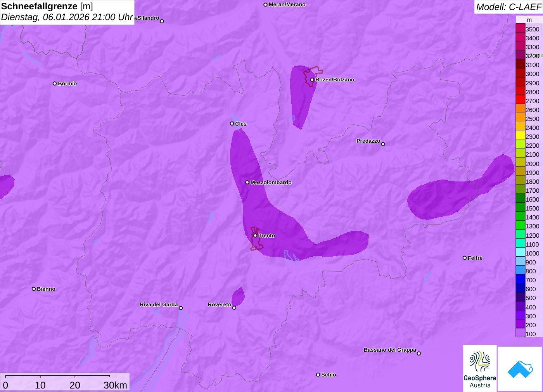The width and height of the screenshot is (543, 392).
Task: Click the '1800' legend value label
Action: tap(533, 181)
